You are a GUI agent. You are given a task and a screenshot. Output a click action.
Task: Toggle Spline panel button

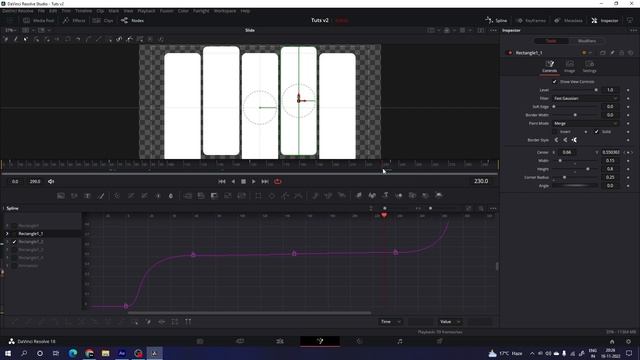coord(496,20)
